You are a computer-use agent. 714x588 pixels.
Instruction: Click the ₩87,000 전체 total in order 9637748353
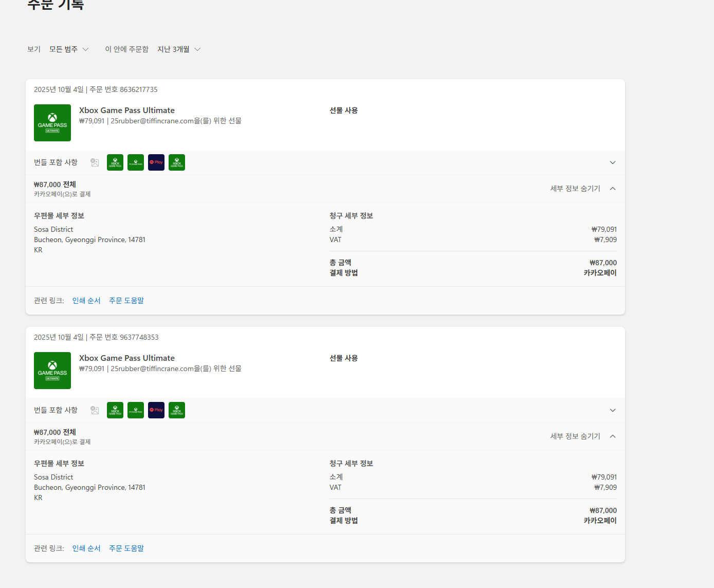coord(55,432)
